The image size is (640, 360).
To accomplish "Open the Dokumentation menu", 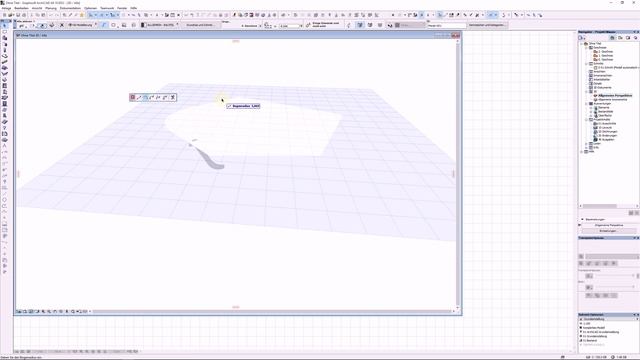I will (x=70, y=8).
